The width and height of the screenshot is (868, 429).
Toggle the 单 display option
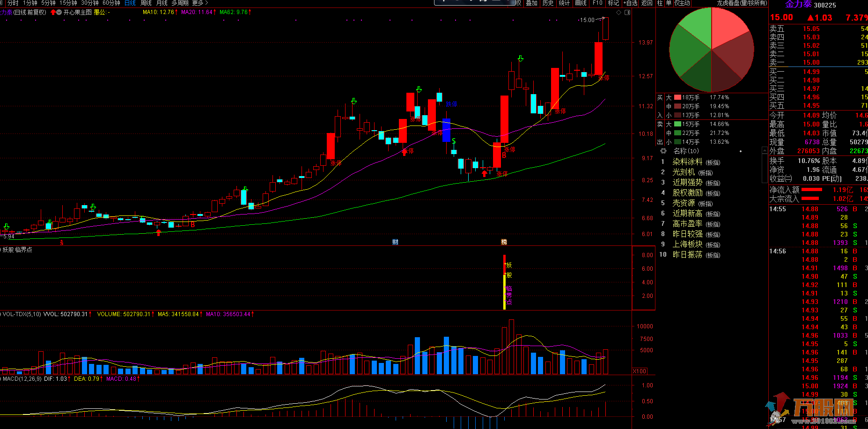pyautogui.click(x=669, y=3)
